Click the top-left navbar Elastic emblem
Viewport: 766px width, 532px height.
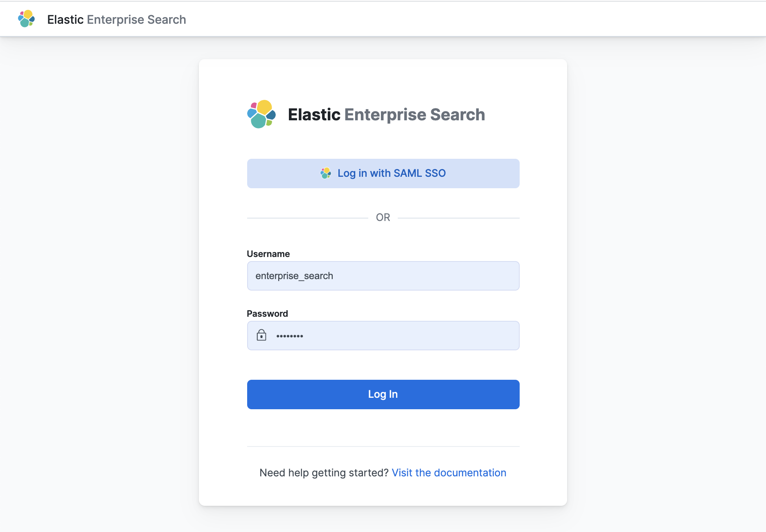[x=26, y=18]
